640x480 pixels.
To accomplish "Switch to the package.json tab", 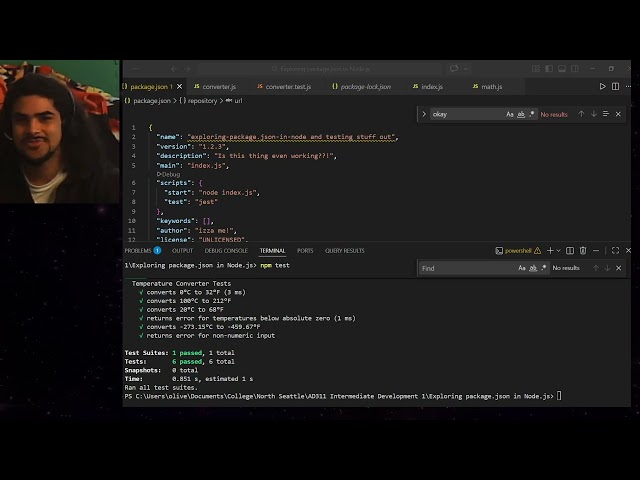I will click(149, 87).
